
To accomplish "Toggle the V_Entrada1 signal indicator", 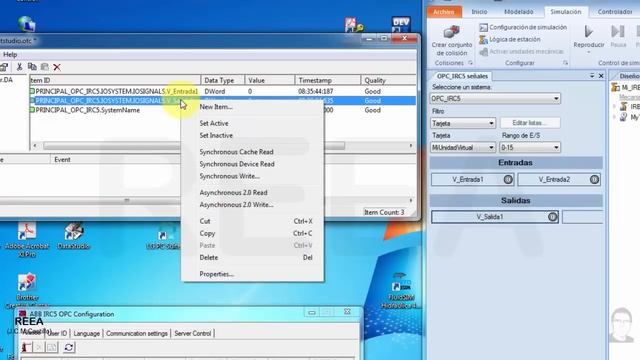I will pyautogui.click(x=508, y=180).
